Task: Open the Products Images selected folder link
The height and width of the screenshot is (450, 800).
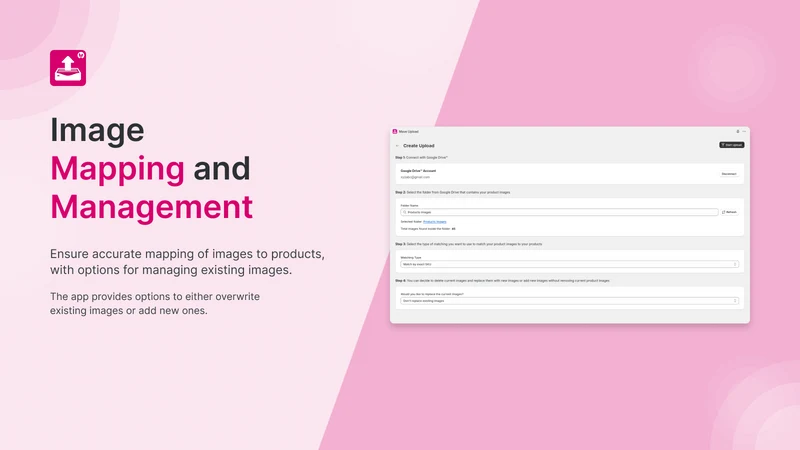Action: [435, 222]
